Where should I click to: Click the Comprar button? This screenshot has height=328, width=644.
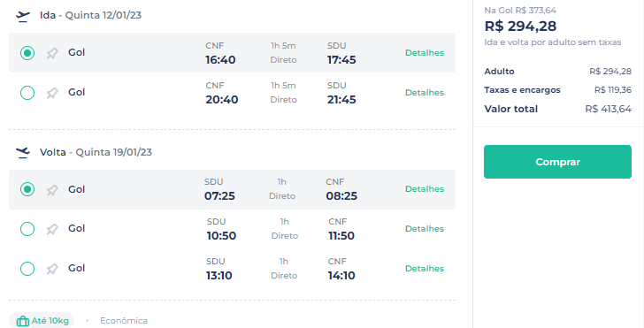557,162
